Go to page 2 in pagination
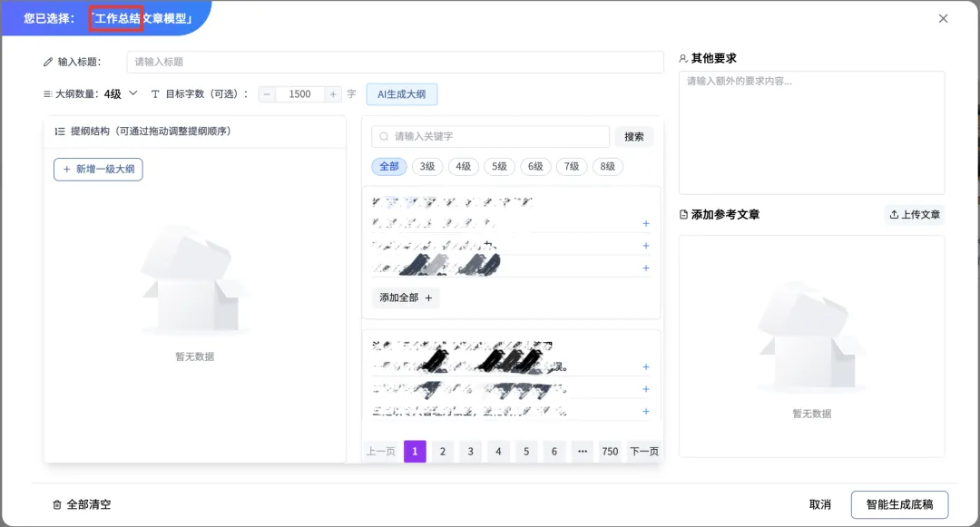The width and height of the screenshot is (980, 527). (x=443, y=452)
